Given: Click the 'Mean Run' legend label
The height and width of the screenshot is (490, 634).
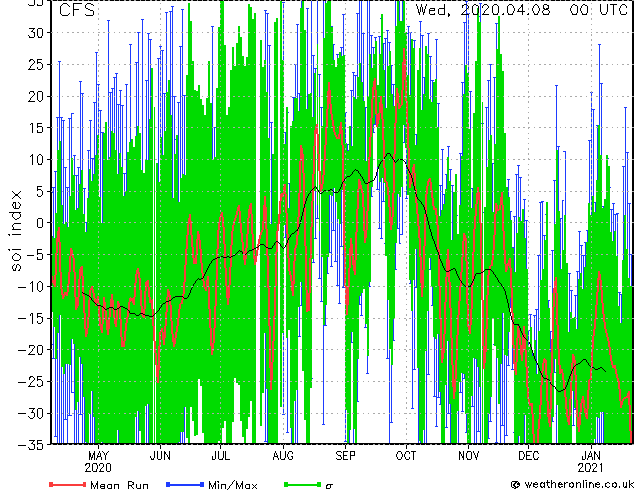Looking at the screenshot, I should [119, 485].
